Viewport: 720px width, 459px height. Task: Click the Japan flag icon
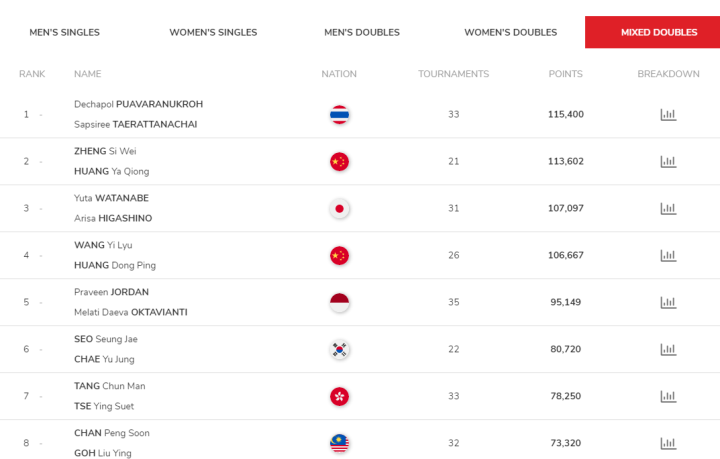point(339,209)
